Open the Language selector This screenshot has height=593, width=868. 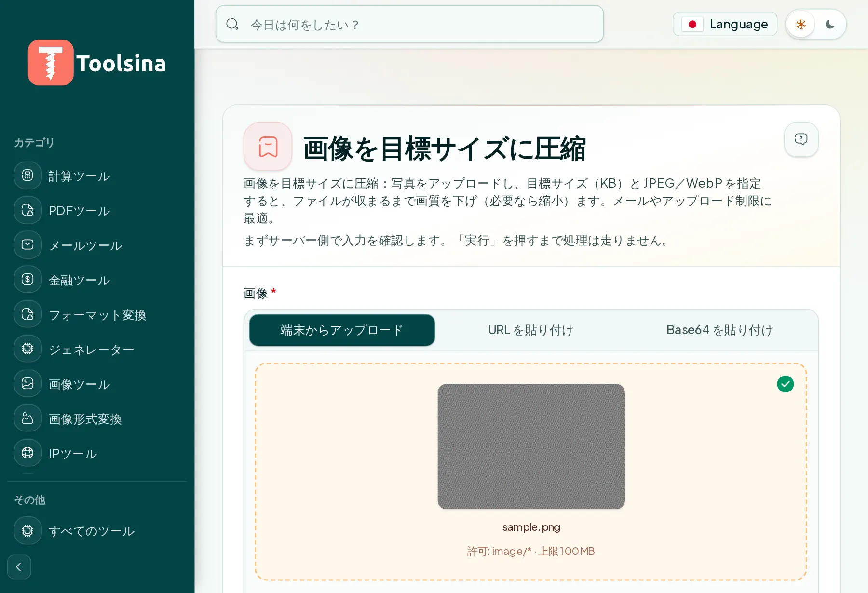[x=725, y=24]
